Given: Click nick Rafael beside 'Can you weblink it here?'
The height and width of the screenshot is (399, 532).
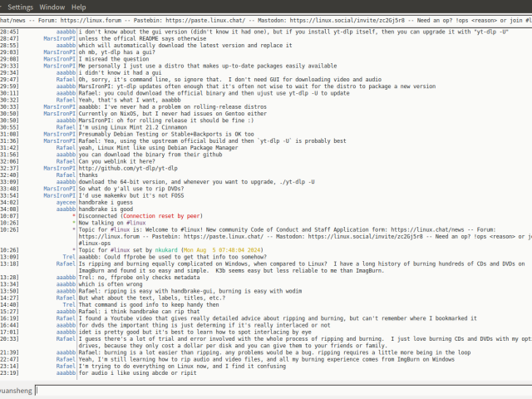Looking at the screenshot, I should pos(66,161).
